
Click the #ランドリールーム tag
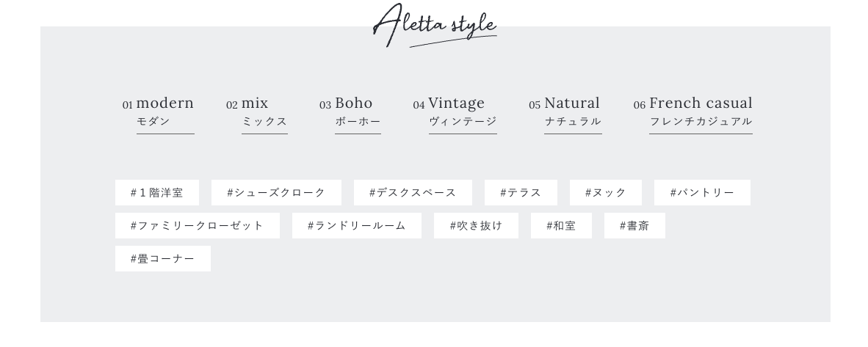point(357,226)
